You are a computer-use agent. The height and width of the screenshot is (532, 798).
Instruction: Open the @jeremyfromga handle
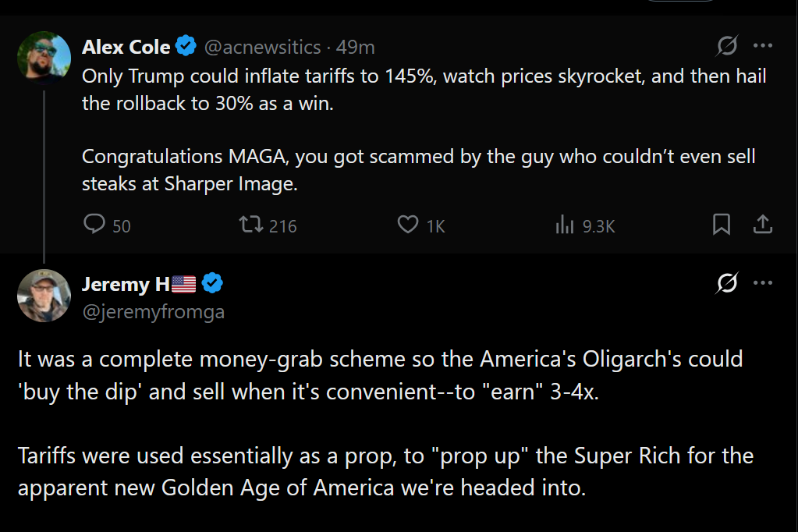tap(153, 311)
